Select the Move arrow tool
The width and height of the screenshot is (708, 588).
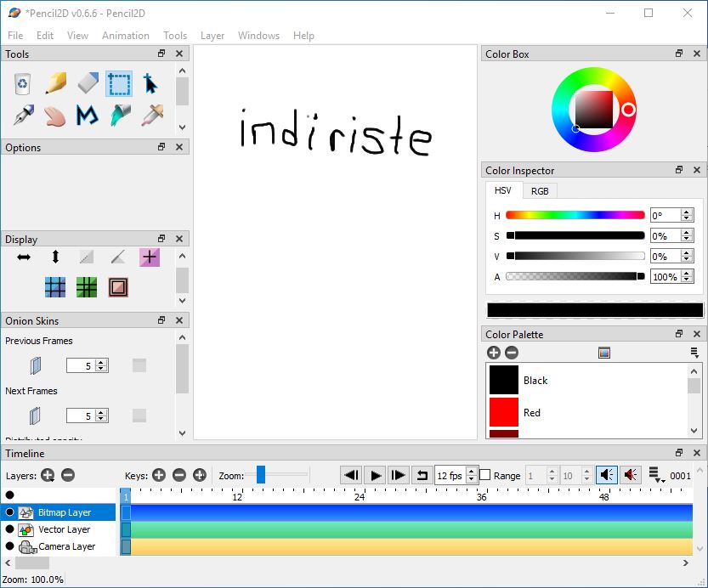tap(150, 84)
